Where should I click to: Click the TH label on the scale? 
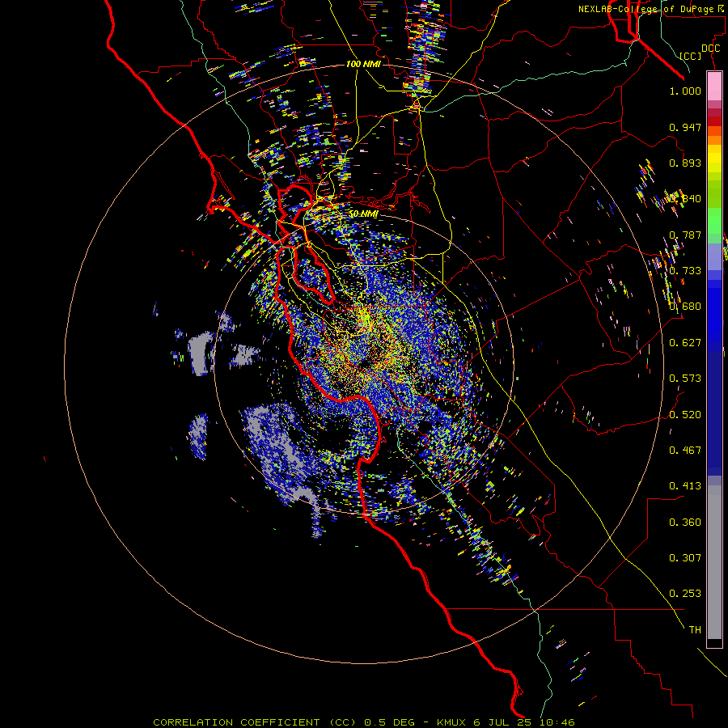click(x=695, y=630)
